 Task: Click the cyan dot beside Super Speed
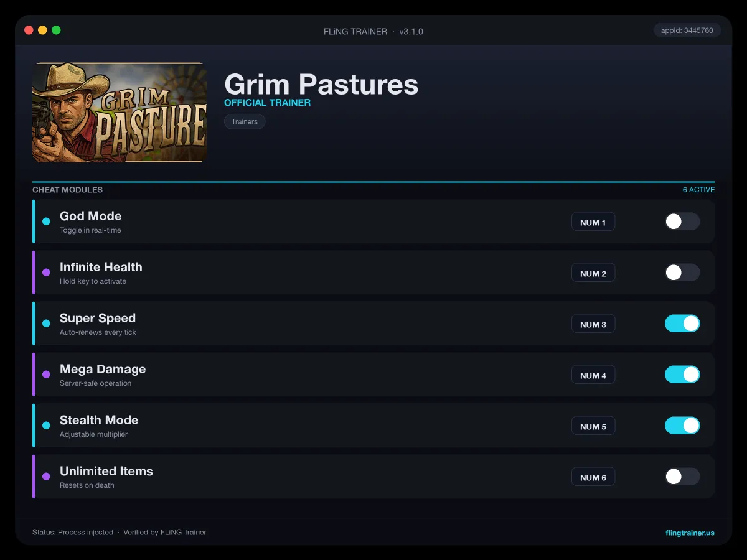pos(46,324)
